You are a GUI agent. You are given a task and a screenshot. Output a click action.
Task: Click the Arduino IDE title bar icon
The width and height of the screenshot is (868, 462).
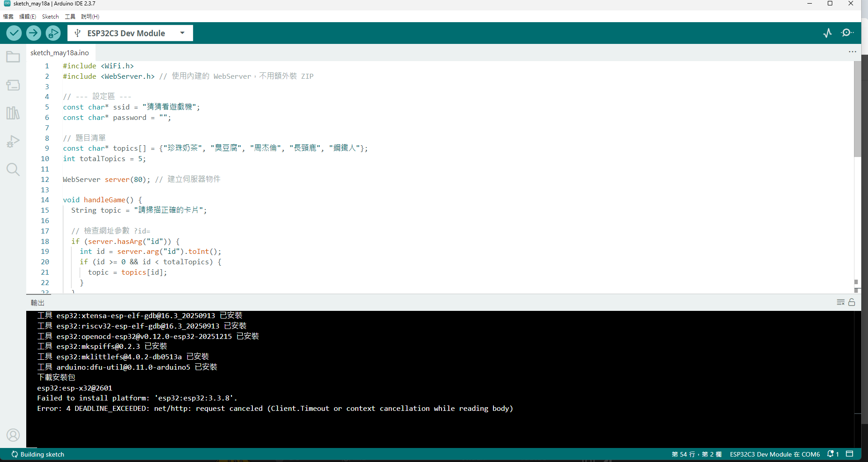coord(7,4)
